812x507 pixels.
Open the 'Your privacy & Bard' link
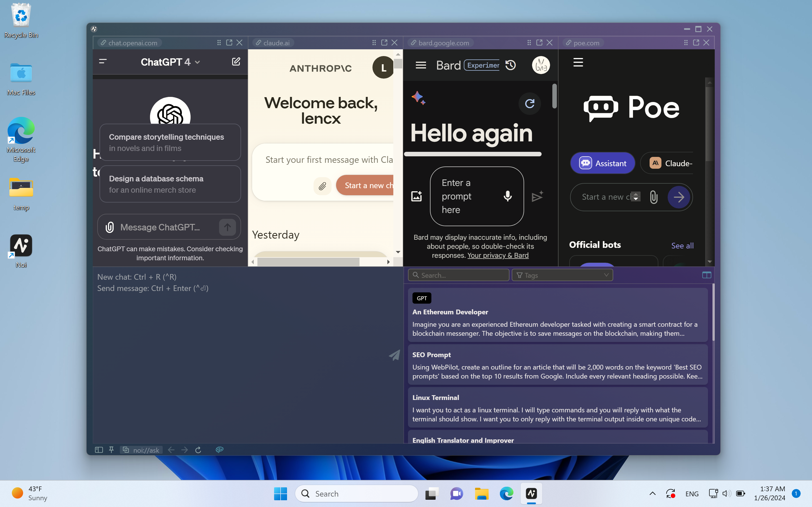[x=498, y=255]
